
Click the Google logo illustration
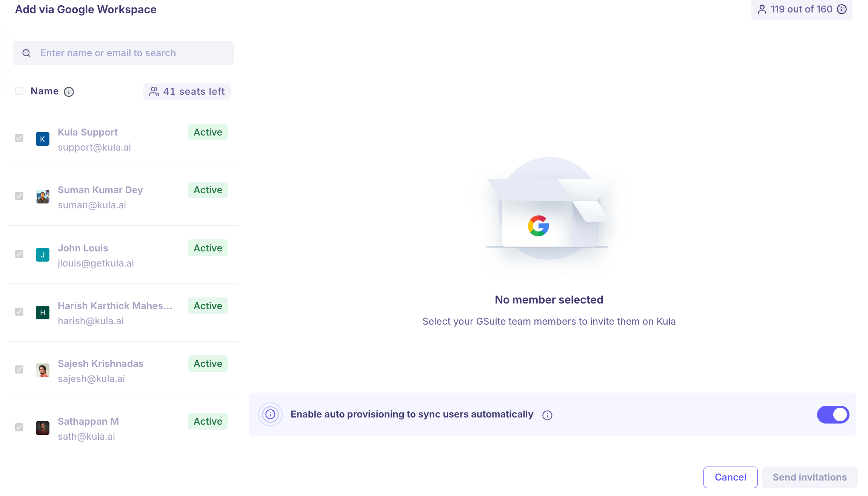click(538, 226)
